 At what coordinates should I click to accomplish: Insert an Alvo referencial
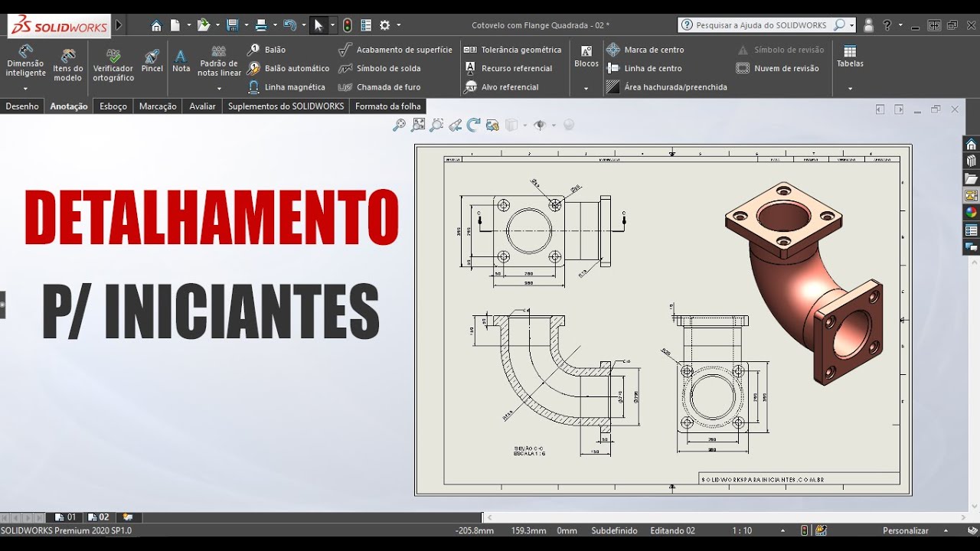(501, 87)
